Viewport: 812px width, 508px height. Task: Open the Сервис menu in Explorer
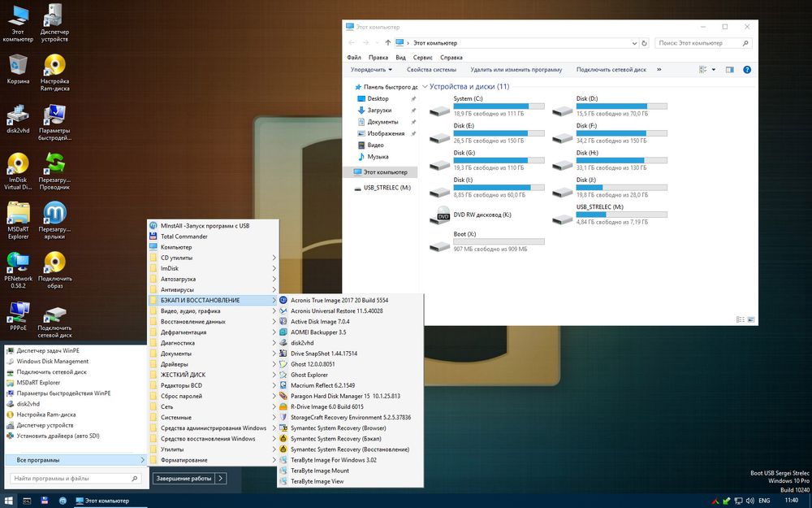click(422, 58)
